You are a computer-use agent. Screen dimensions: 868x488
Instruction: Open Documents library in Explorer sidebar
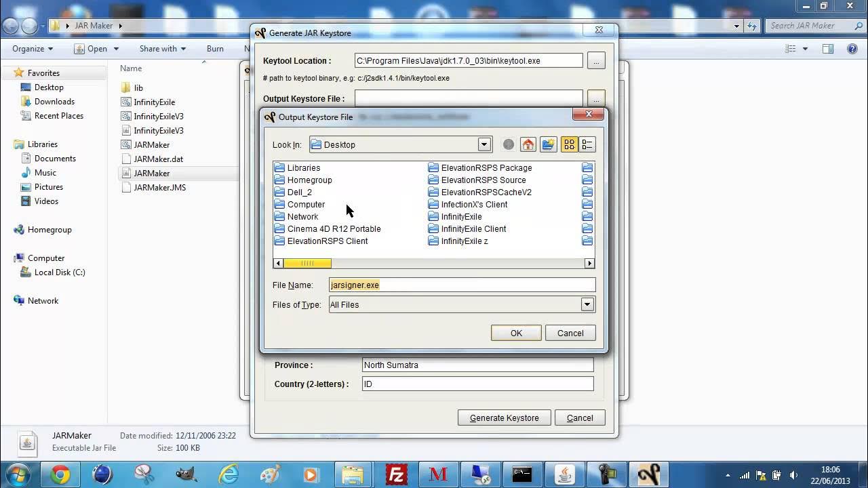(55, 159)
